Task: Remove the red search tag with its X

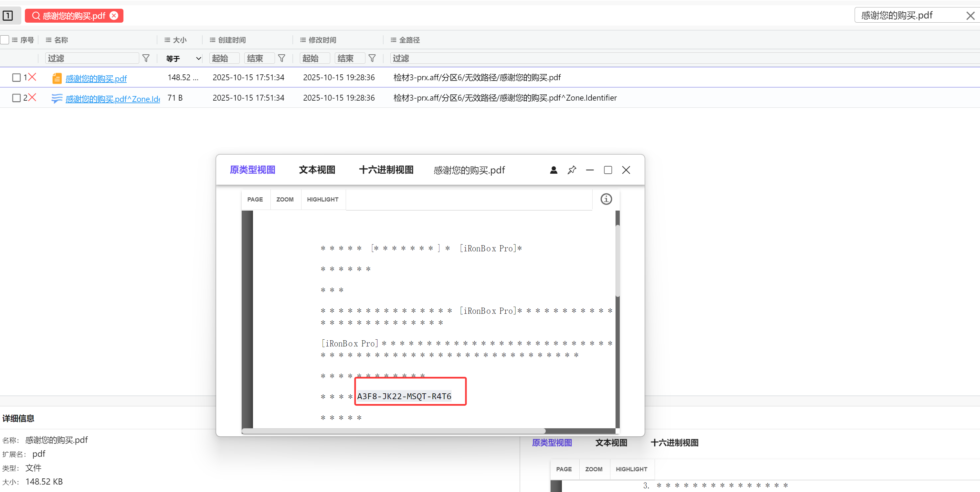Action: click(114, 16)
